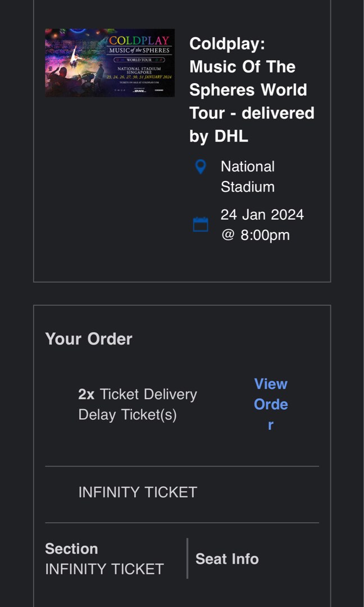This screenshot has height=607, width=364.
Task: Tap the vertical separator beside Seat Info
Action: pyautogui.click(x=186, y=558)
